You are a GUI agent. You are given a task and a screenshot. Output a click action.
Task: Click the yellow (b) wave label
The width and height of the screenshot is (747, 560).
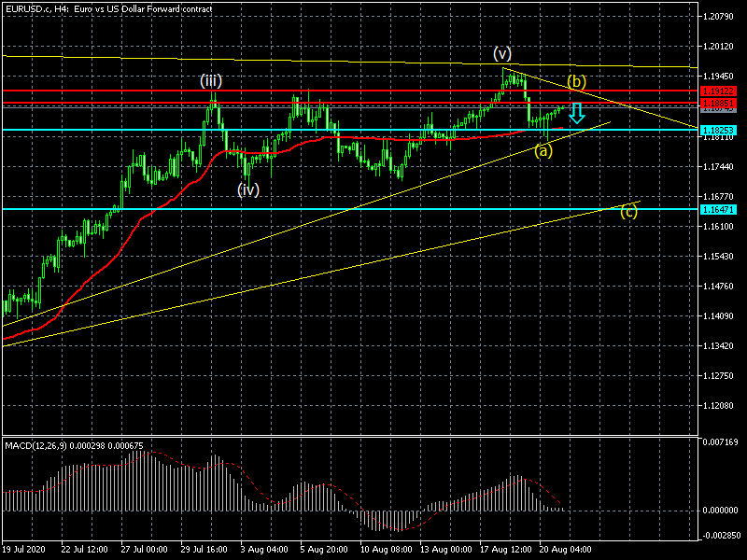click(x=577, y=82)
